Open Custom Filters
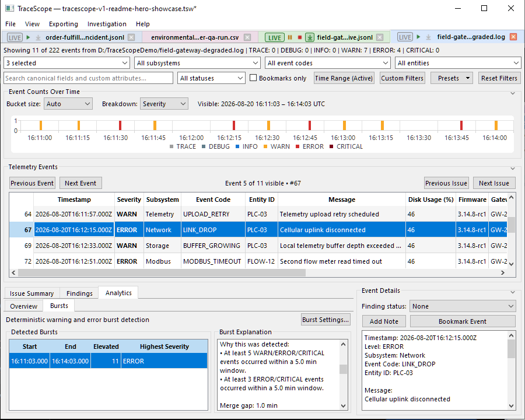Image resolution: width=525 pixels, height=420 pixels. [x=402, y=78]
